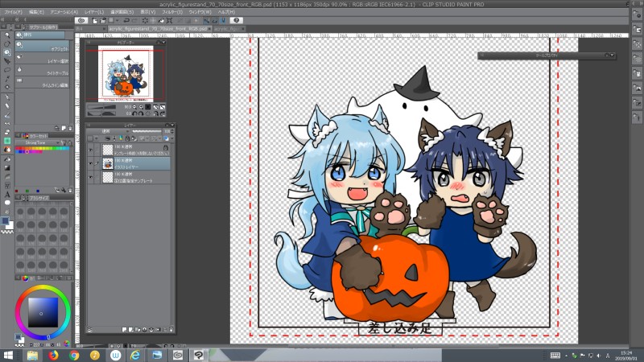
Task: Click the new document icon in command bar
Action: (95, 21)
